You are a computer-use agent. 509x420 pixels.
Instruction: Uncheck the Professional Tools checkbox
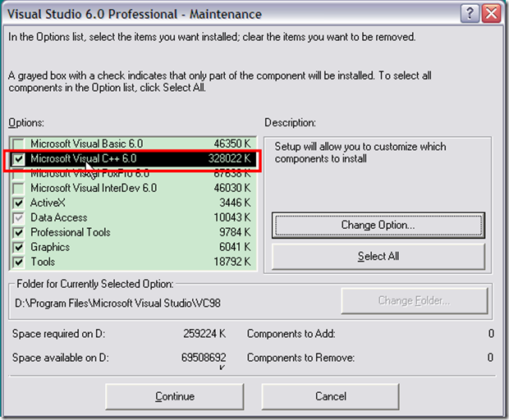tap(19, 232)
